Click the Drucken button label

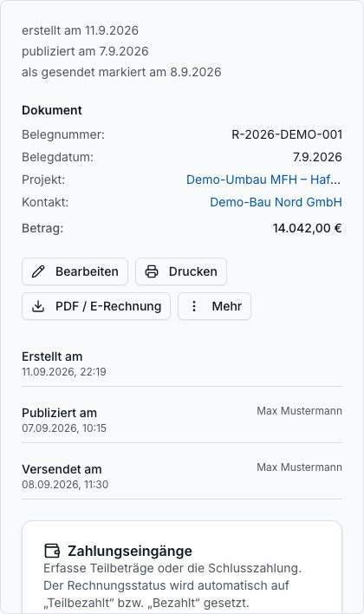click(193, 271)
